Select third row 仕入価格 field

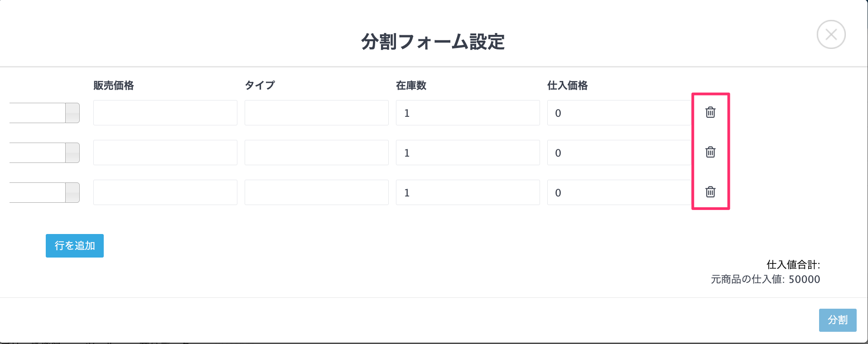point(619,192)
